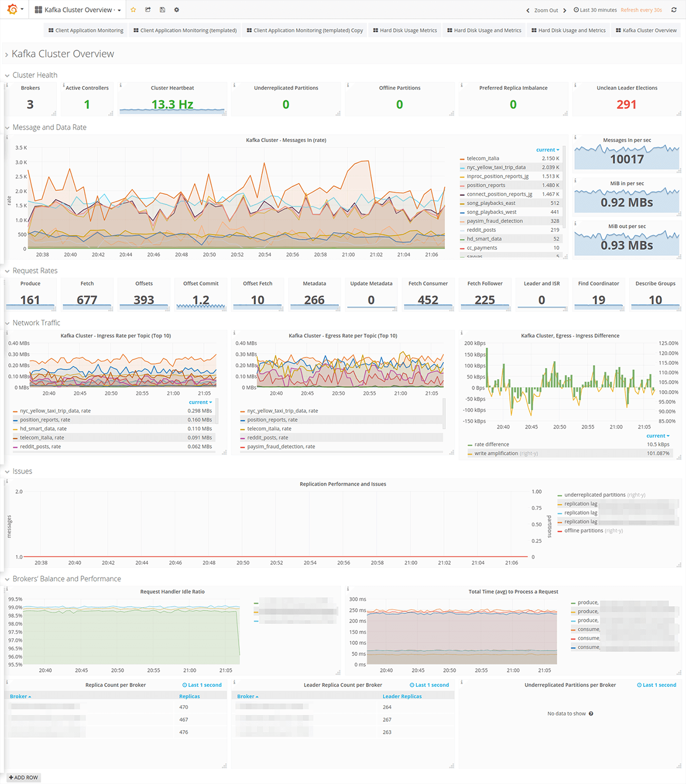Toggle rate difference series visibility

[x=492, y=445]
